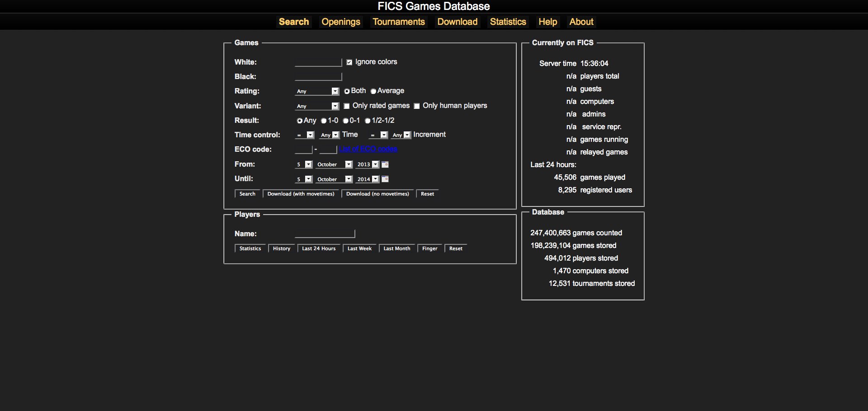868x411 pixels.
Task: Select the 1/2-1/2 result option
Action: click(x=368, y=121)
